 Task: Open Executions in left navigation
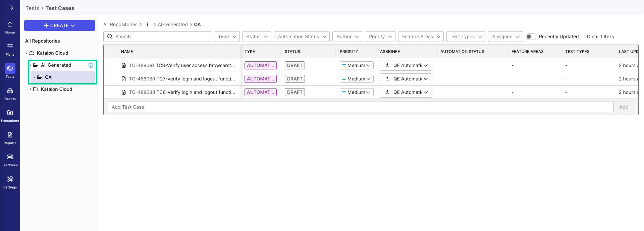(x=10, y=116)
